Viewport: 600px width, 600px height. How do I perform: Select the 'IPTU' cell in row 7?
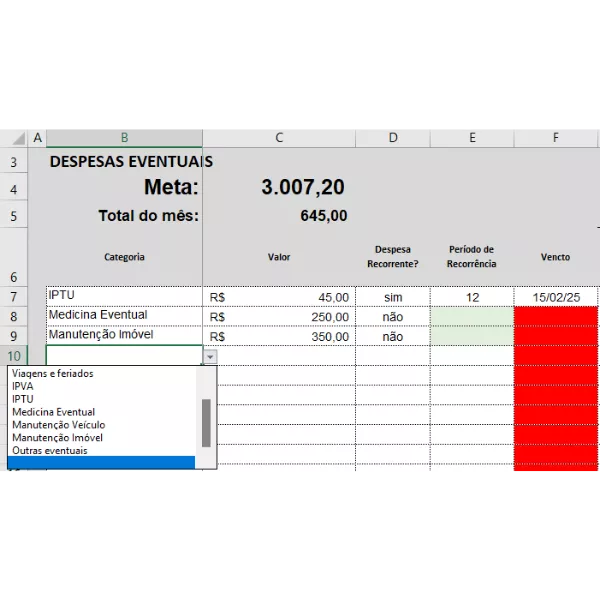click(124, 296)
